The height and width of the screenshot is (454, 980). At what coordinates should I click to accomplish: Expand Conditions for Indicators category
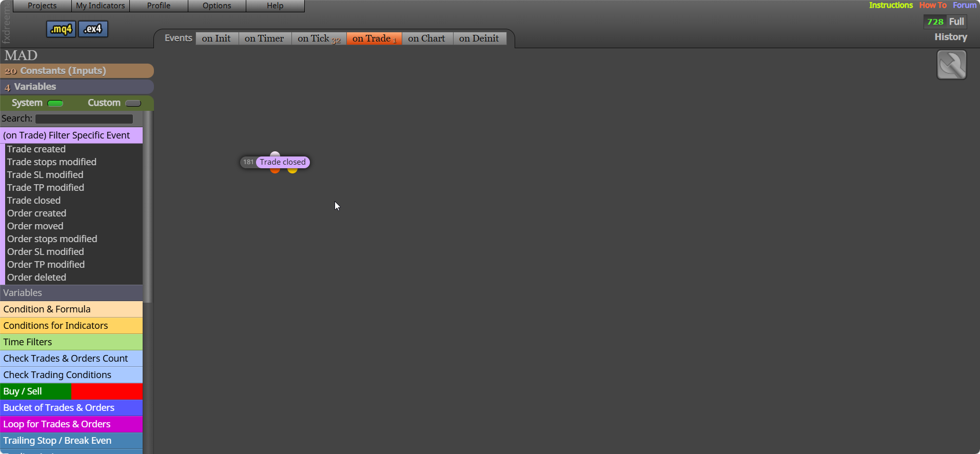tap(71, 326)
